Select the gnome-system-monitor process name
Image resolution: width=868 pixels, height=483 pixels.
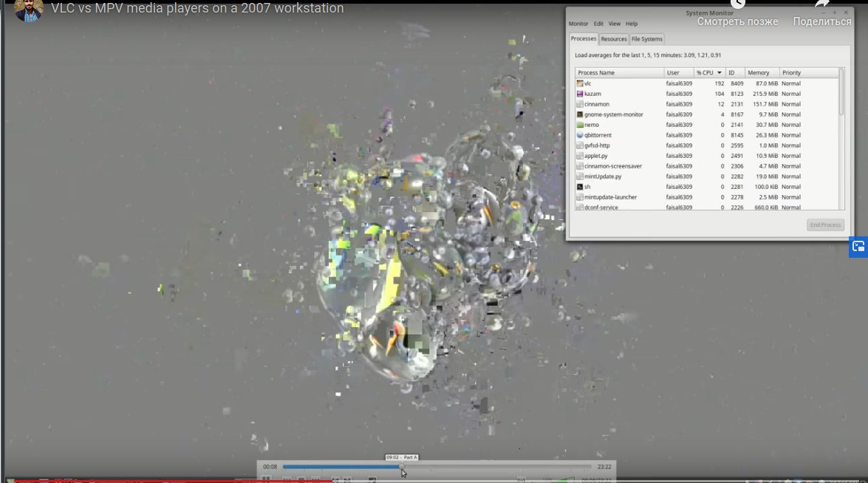pyautogui.click(x=613, y=114)
